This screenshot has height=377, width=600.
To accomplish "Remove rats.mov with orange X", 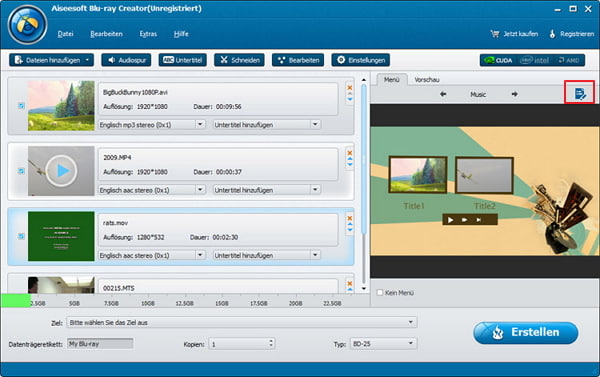I will click(x=349, y=218).
